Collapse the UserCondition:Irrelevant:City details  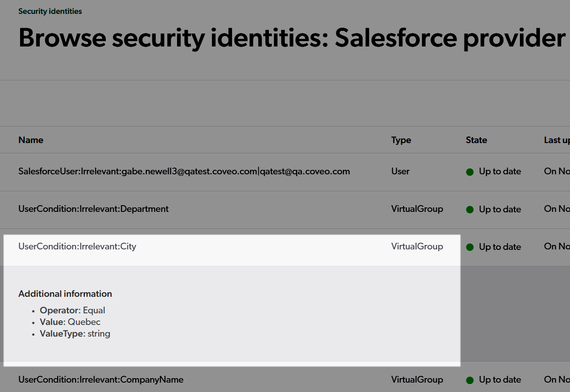77,246
